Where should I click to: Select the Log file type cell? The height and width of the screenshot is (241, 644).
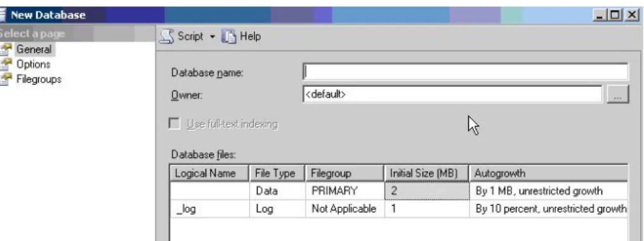(x=277, y=209)
